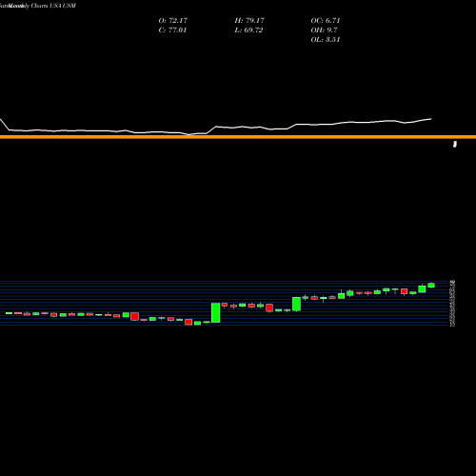Click the low price value L: 69.72
476x476 pixels.
click(248, 30)
